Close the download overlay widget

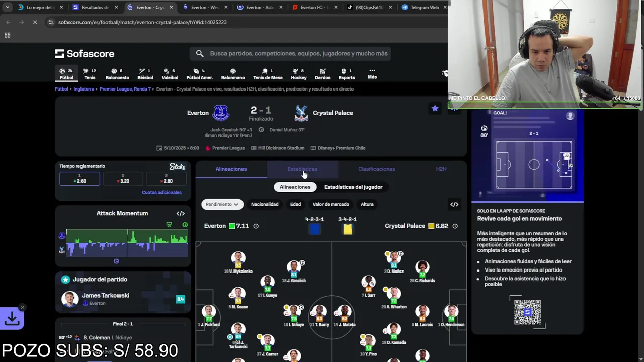[22, 307]
